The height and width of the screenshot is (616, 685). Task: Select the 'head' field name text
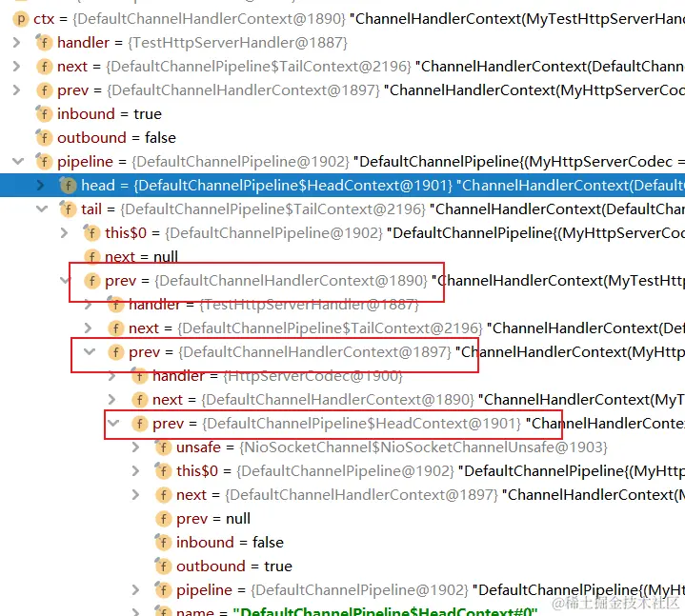(98, 186)
